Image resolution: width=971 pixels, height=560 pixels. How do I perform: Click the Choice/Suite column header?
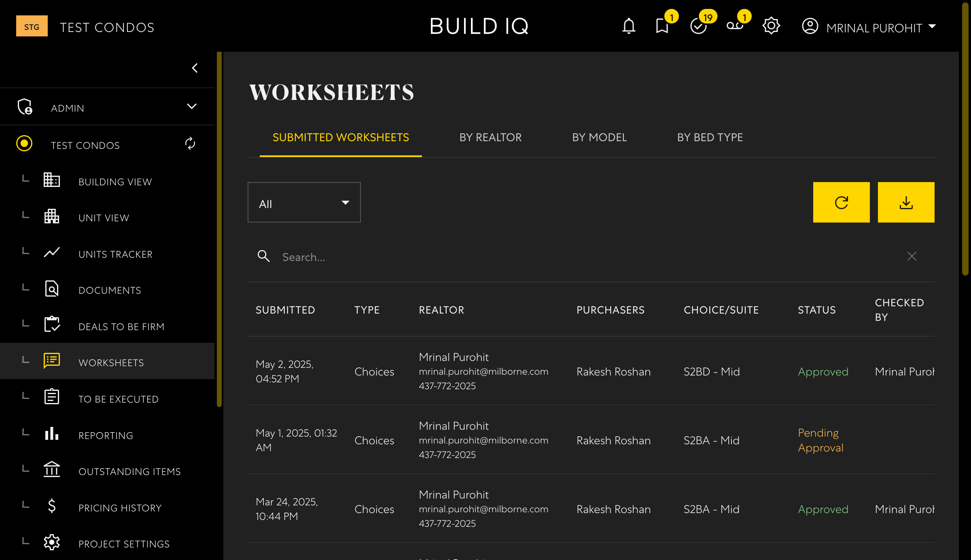[721, 310]
